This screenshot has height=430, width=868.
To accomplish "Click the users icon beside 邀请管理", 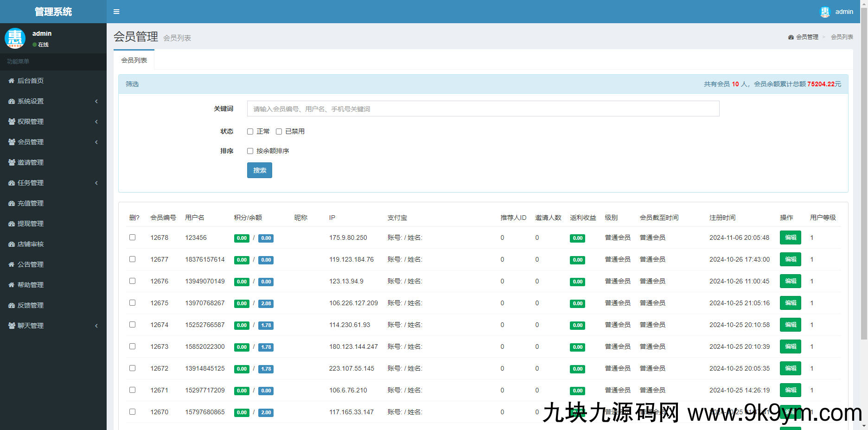I will (12, 162).
